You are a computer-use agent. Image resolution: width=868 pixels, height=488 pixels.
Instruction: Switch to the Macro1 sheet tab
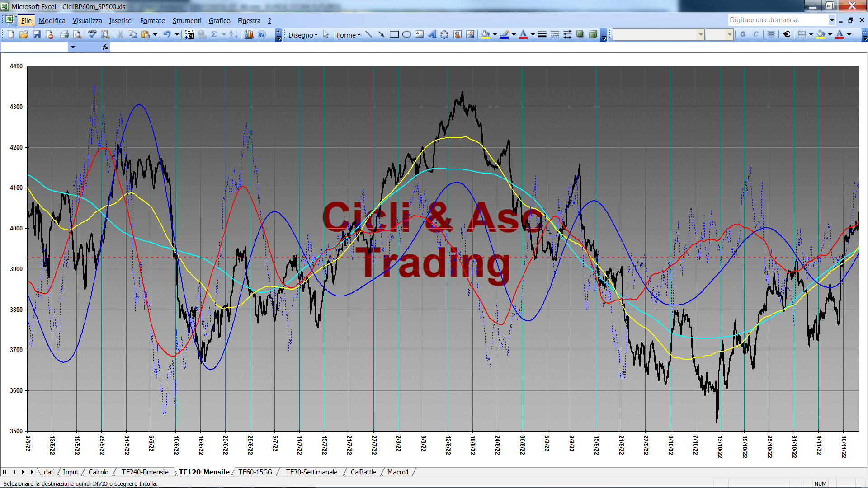point(398,472)
